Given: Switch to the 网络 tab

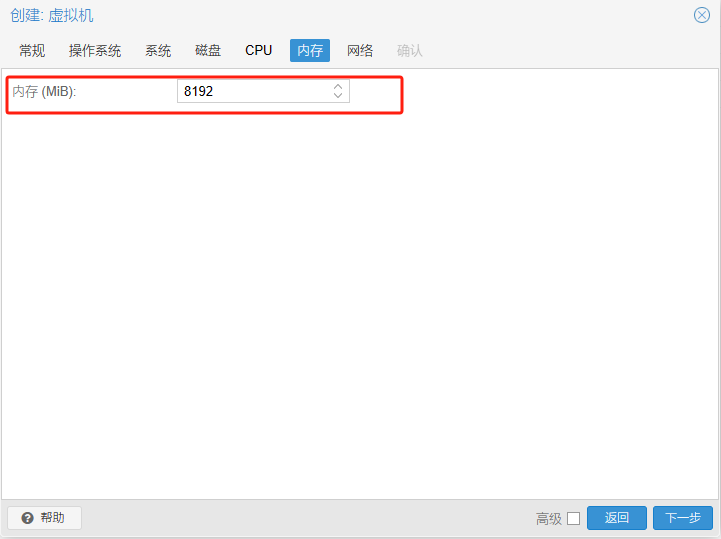Looking at the screenshot, I should (x=360, y=51).
